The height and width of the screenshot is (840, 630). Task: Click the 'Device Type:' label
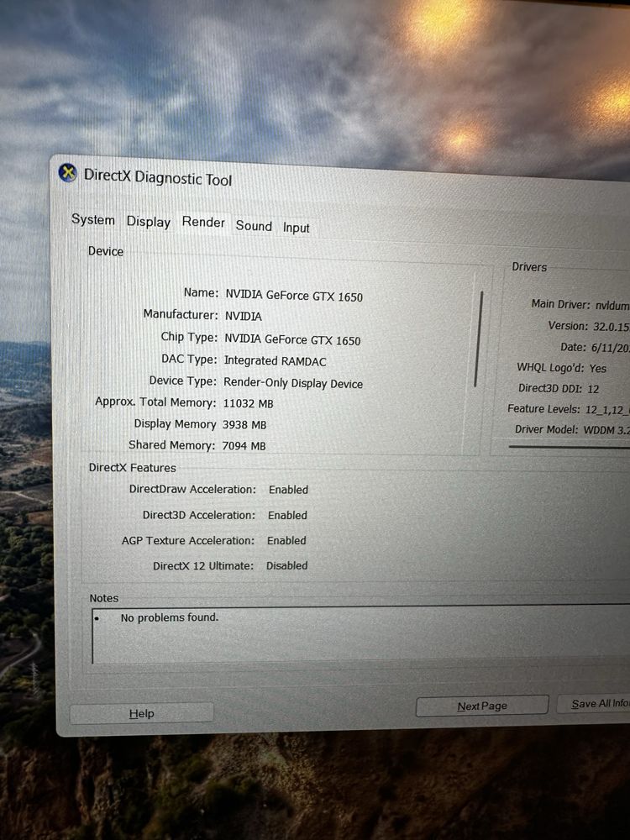tap(182, 381)
